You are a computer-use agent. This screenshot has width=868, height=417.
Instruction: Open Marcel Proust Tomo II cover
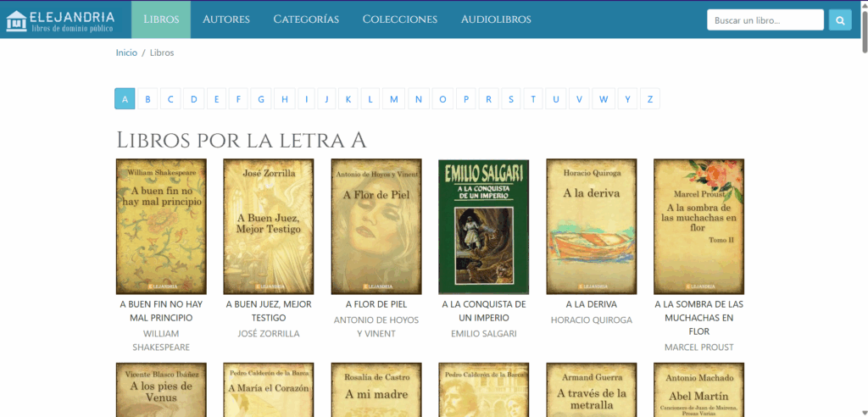click(x=698, y=226)
